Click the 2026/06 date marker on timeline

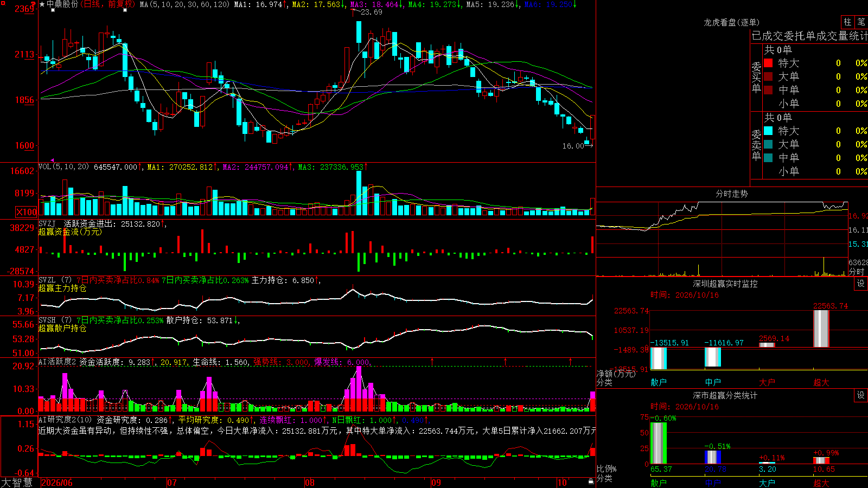click(x=57, y=482)
